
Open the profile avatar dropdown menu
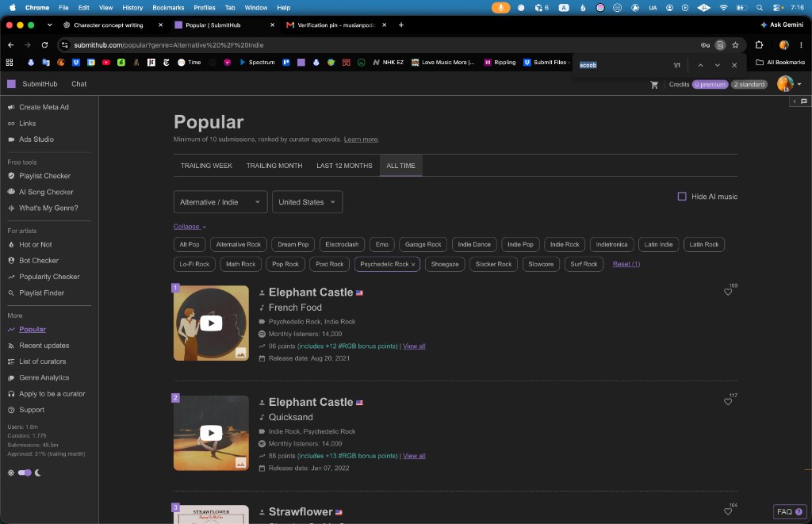pos(789,84)
